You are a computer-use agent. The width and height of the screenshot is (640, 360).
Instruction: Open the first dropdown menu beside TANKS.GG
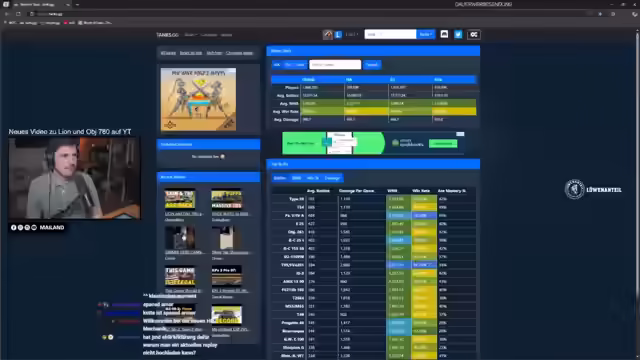[190, 35]
